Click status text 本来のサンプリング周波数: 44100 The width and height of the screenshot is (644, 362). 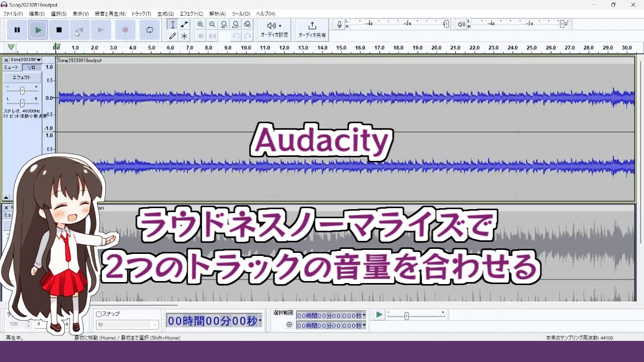[579, 338]
